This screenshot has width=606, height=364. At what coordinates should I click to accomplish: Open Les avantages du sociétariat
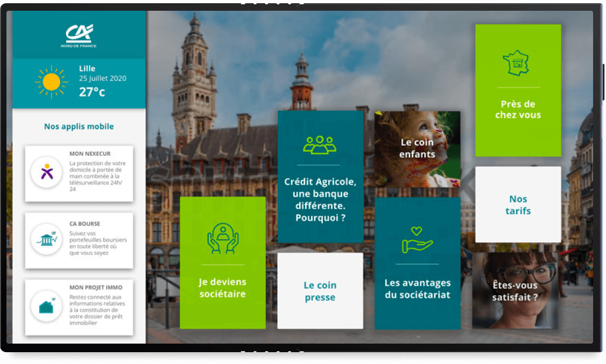(x=417, y=263)
